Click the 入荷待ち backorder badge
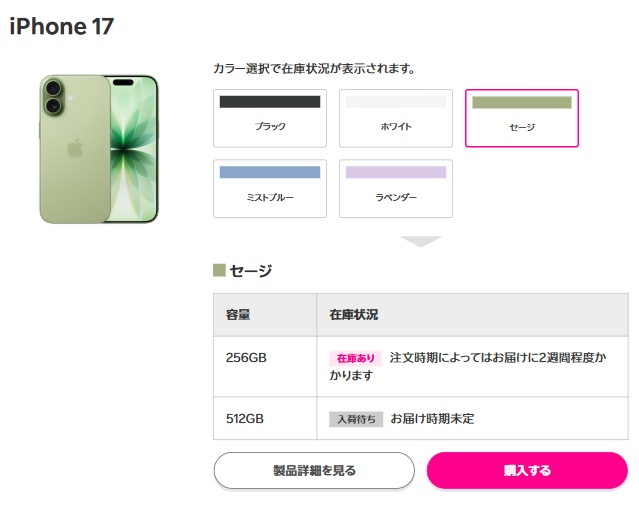639x510 pixels. click(x=356, y=419)
